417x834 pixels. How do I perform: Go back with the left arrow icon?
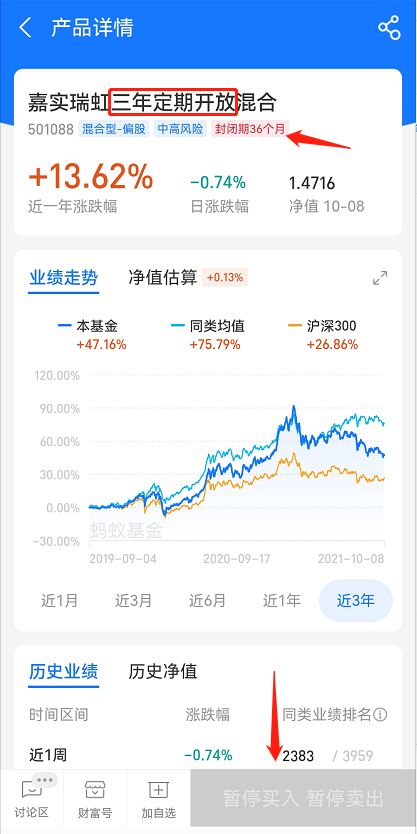click(25, 28)
